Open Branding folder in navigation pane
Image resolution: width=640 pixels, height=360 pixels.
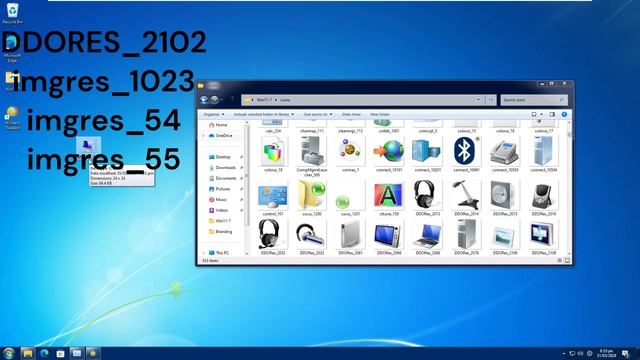[x=220, y=231]
